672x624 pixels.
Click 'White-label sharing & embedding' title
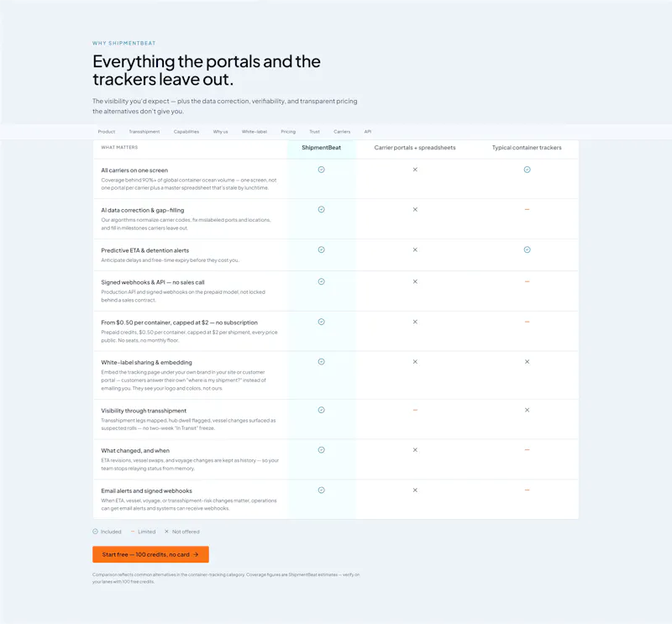click(146, 363)
